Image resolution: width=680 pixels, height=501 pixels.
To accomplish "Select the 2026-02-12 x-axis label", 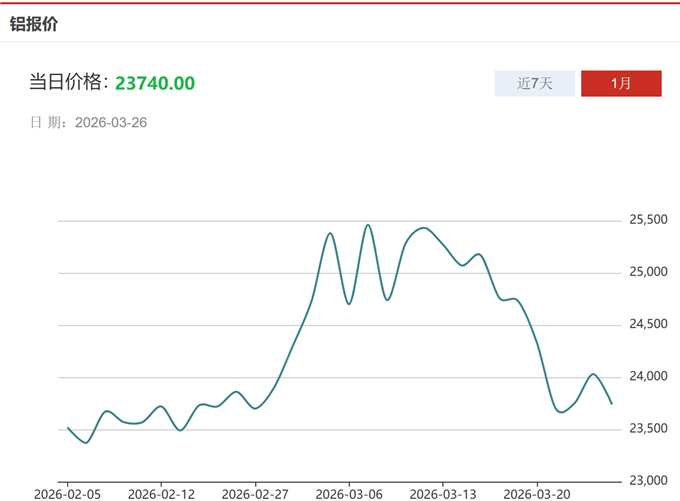I will (x=161, y=494).
